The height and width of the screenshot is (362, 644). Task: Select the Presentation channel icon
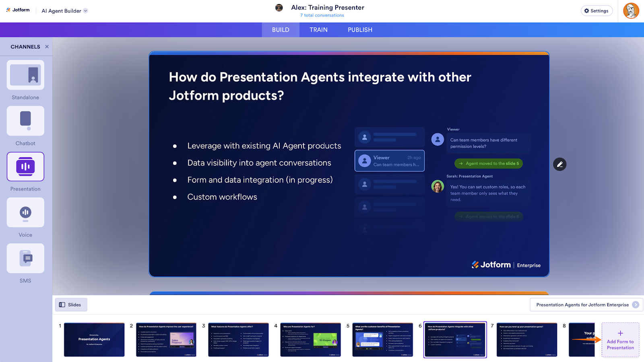coord(25,167)
